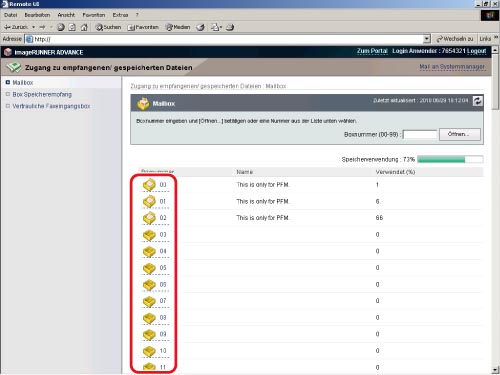Click the Favoriten toolbar button
Viewport: 500px width, 375px height.
point(143,27)
